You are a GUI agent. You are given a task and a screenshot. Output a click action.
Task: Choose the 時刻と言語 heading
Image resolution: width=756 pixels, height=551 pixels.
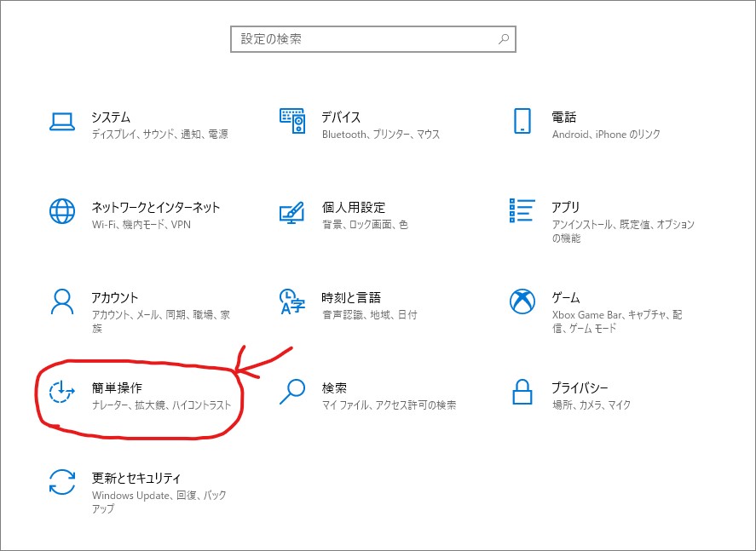click(351, 298)
